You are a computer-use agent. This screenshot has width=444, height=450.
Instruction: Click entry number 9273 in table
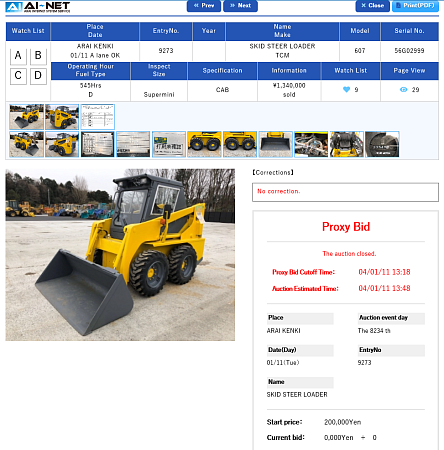coord(166,51)
